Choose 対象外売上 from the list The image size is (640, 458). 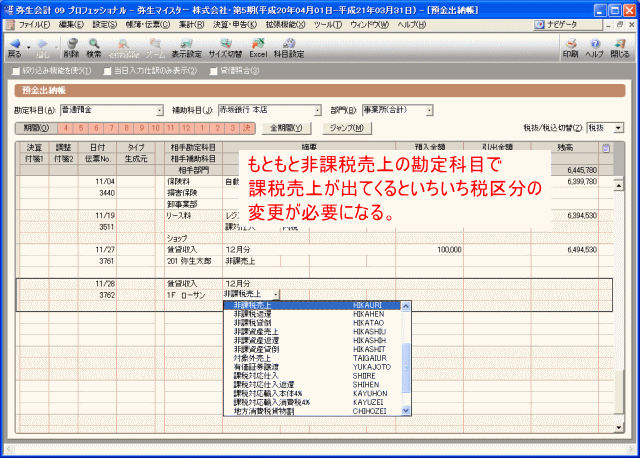312,358
